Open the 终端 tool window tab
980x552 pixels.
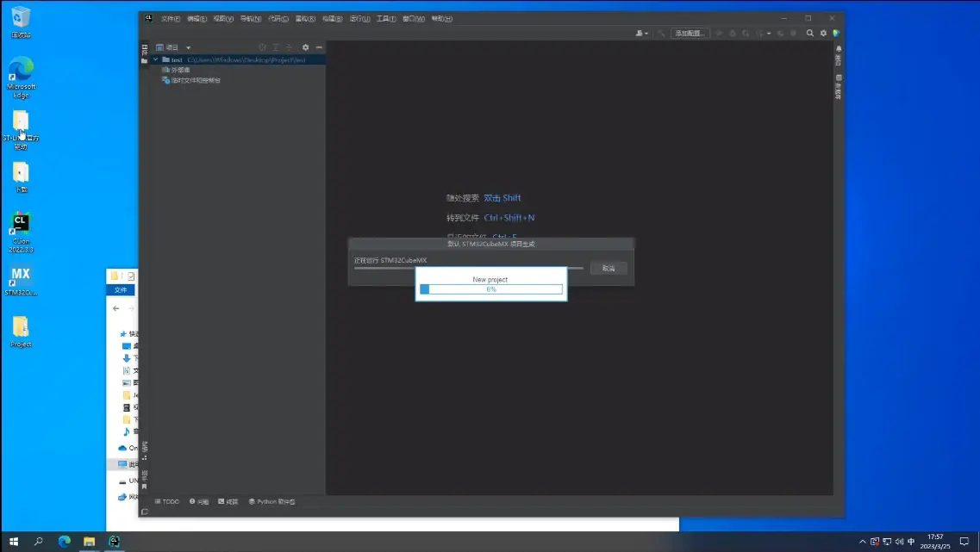coord(228,501)
